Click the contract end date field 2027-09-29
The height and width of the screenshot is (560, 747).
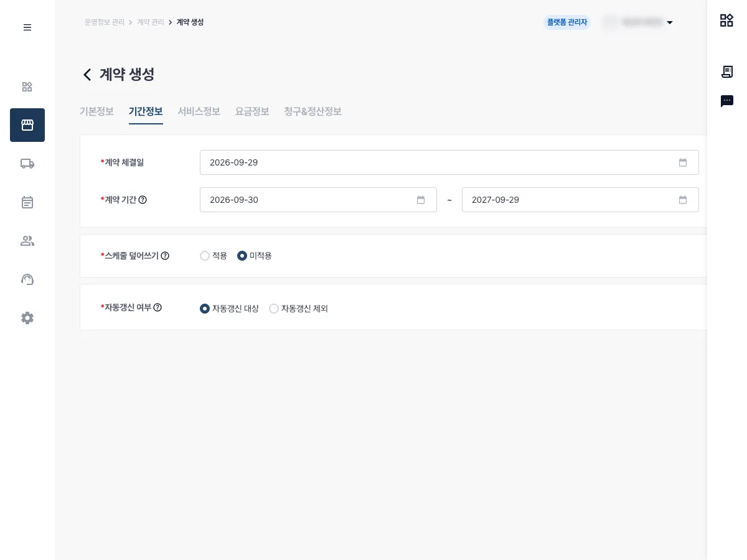click(x=580, y=200)
